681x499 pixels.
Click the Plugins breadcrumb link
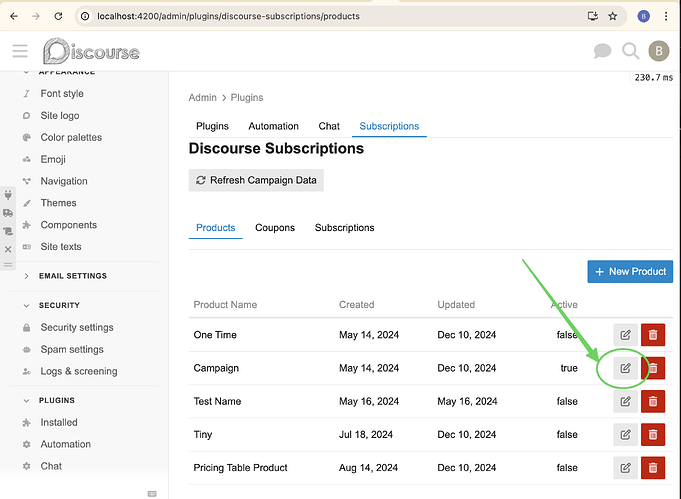click(x=247, y=98)
